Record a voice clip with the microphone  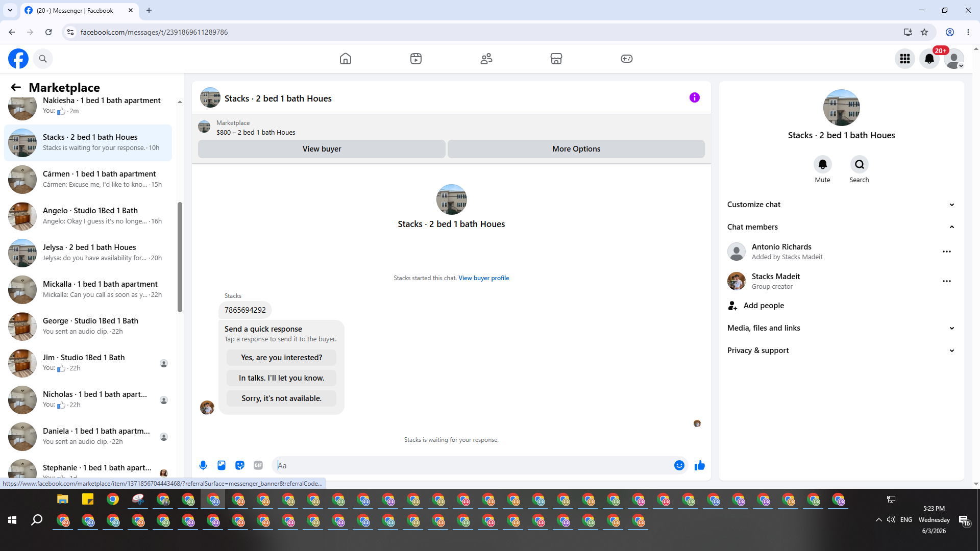click(203, 465)
